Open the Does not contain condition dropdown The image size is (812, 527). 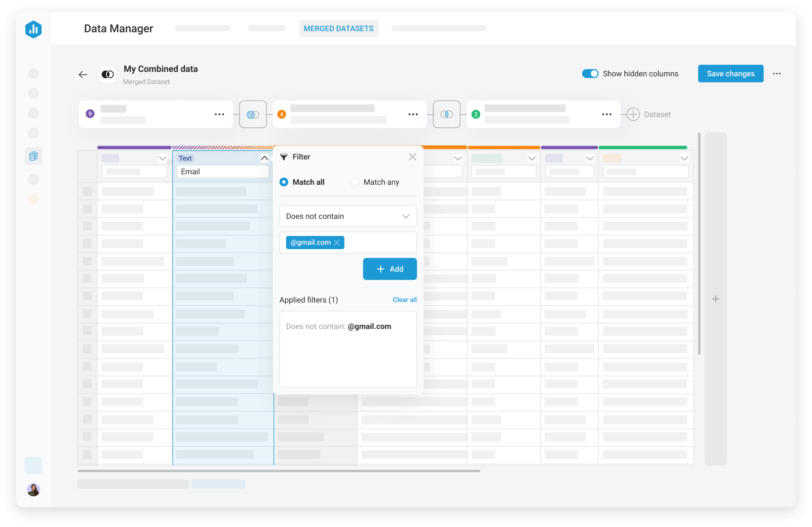pyautogui.click(x=348, y=216)
